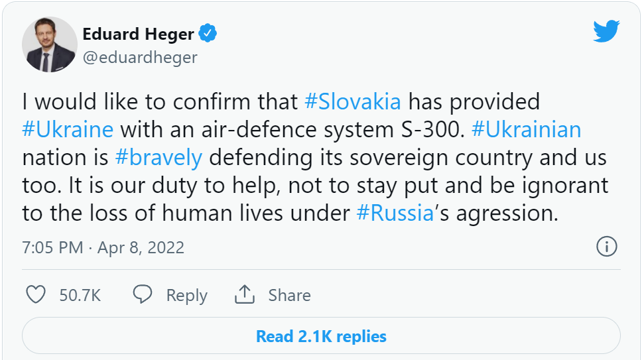Click Read 2.1K replies button
This screenshot has width=644, height=360.
click(x=321, y=336)
